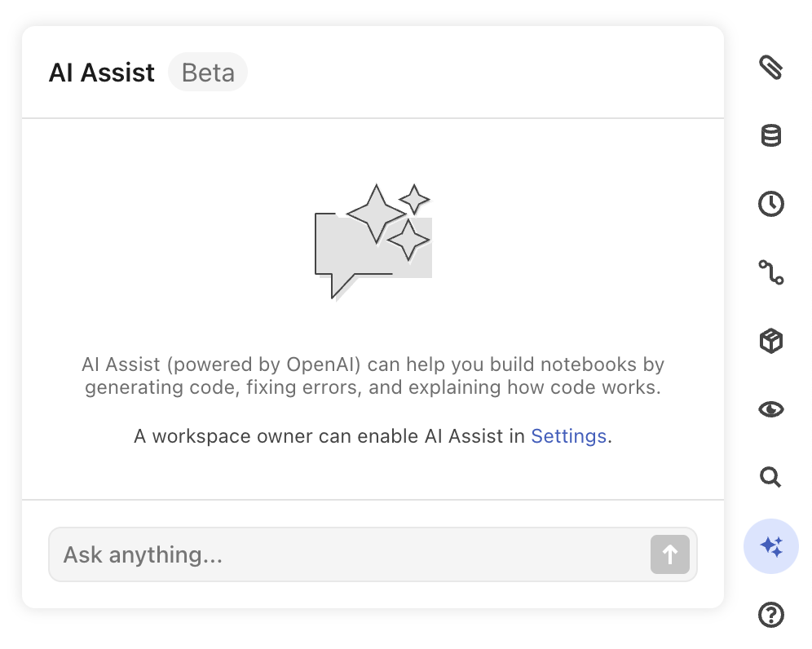Select the database icon in the right sidebar
Screen dimensions: 812x649
(x=771, y=136)
